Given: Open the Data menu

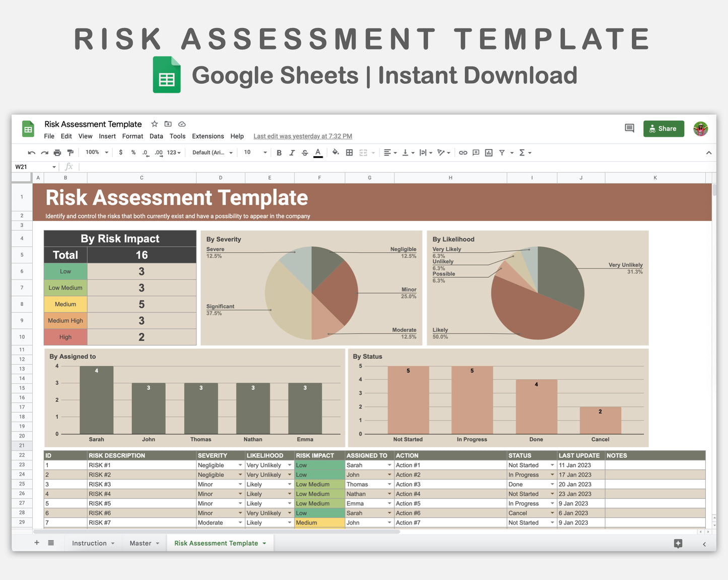Looking at the screenshot, I should (156, 136).
